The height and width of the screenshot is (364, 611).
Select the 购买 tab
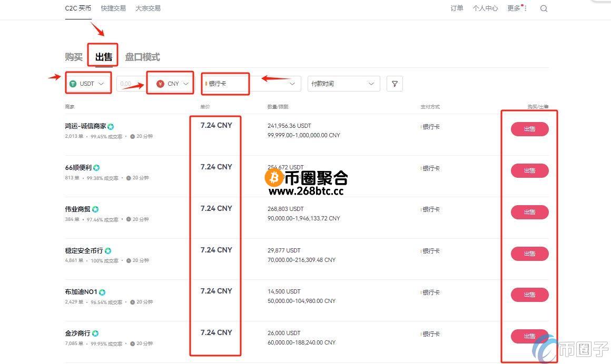(74, 57)
